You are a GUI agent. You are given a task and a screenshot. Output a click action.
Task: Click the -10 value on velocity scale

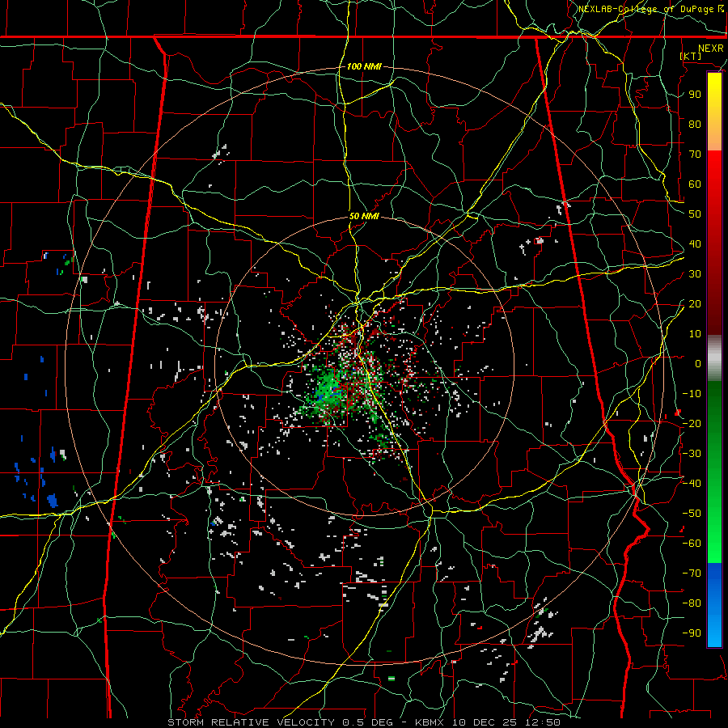pos(692,394)
